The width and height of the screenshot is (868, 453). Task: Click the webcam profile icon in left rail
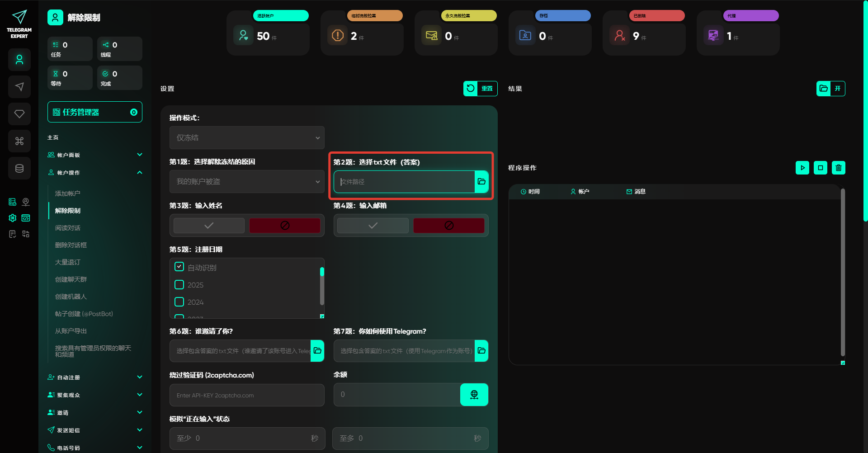[26, 202]
